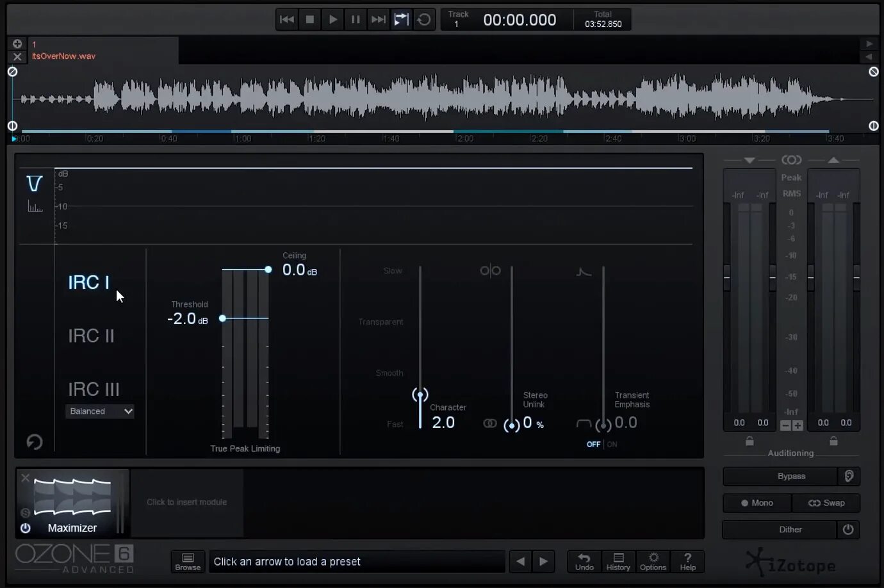
Task: Click the Threshold -2.0 dB value
Action: 187,319
